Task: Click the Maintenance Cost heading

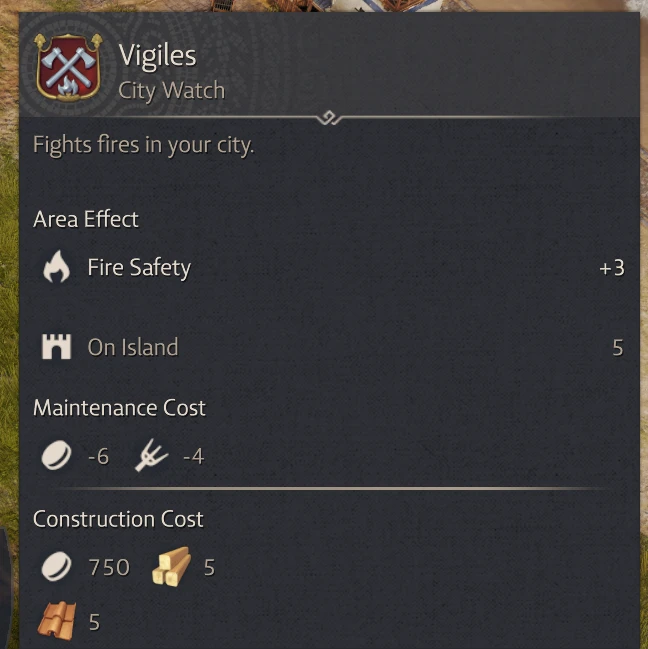Action: 119,408
